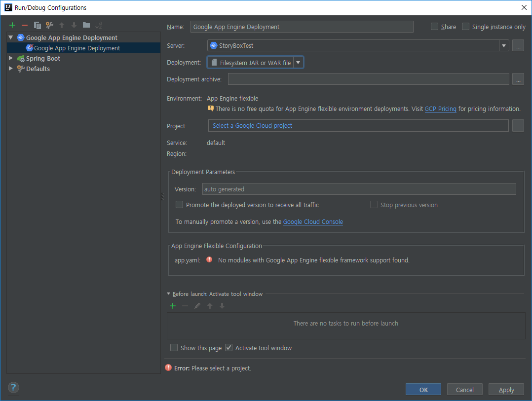Click the Spring Boot leaf icon
Viewport: 532px width, 401px height.
[21, 58]
